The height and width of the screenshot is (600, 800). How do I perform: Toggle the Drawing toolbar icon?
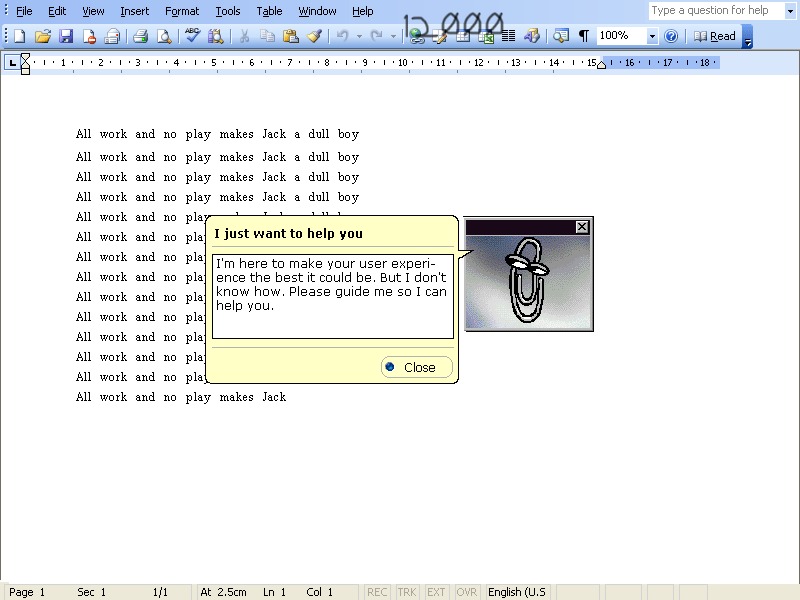tap(532, 36)
